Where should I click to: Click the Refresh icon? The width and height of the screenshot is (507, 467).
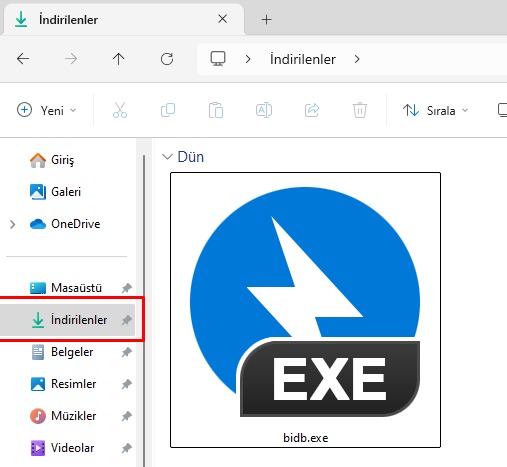pos(167,59)
